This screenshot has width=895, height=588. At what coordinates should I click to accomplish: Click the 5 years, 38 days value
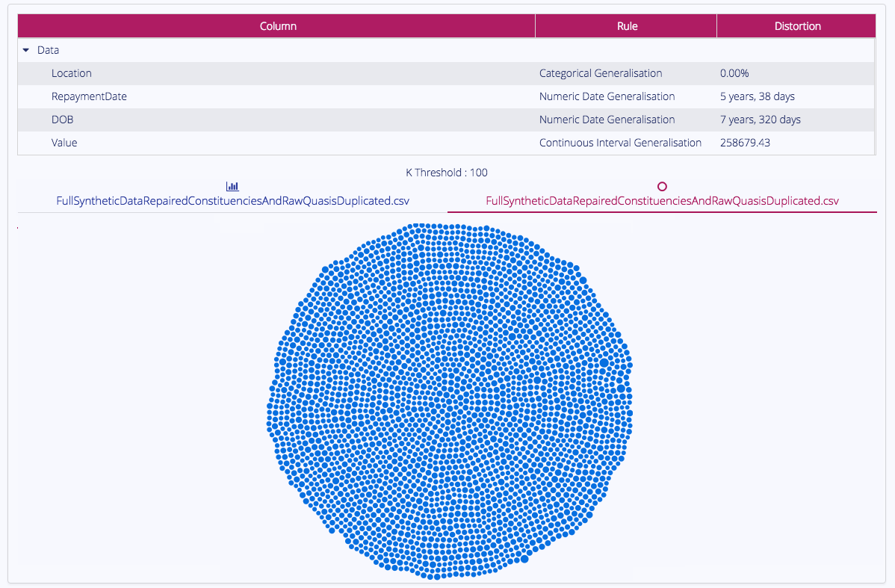click(x=757, y=96)
